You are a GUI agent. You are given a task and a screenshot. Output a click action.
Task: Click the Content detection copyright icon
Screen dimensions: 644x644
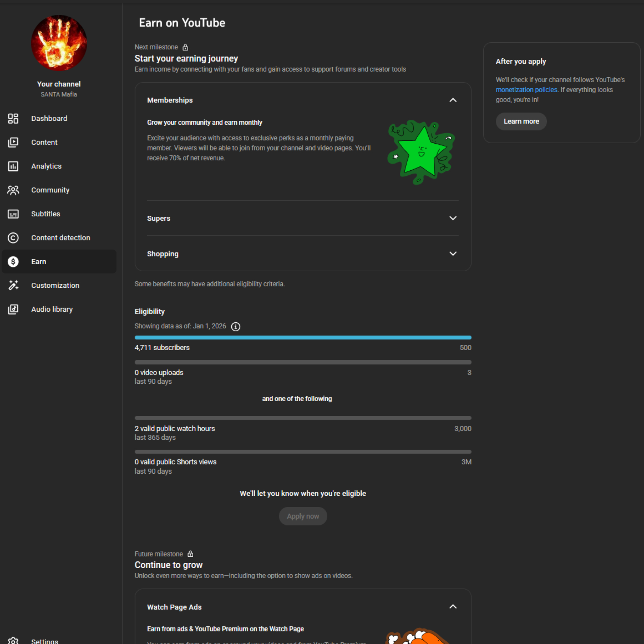pyautogui.click(x=13, y=238)
